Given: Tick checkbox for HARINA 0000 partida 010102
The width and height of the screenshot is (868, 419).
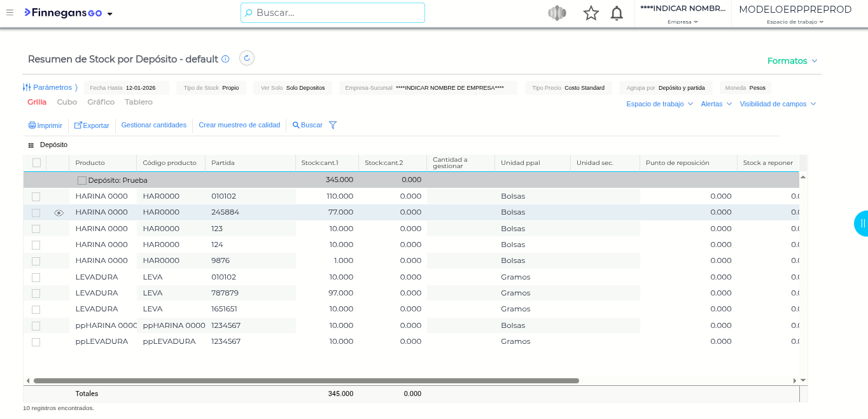Looking at the screenshot, I should click(36, 197).
